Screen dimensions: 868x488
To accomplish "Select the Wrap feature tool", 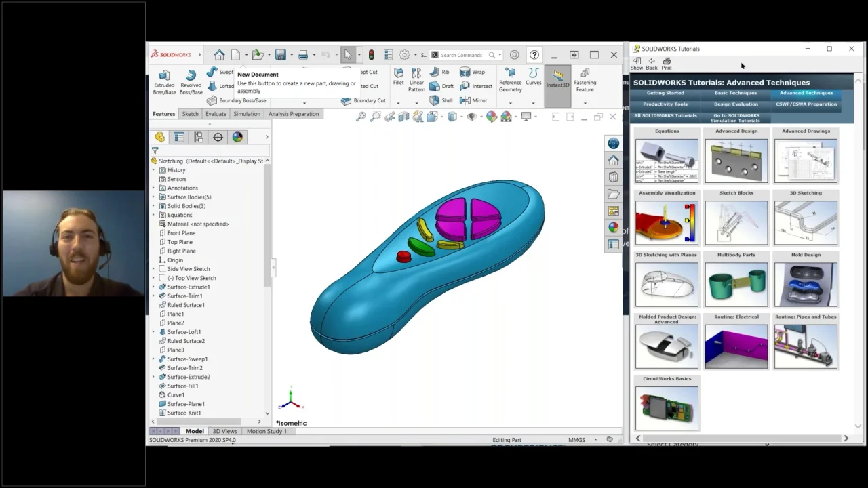I will click(472, 72).
